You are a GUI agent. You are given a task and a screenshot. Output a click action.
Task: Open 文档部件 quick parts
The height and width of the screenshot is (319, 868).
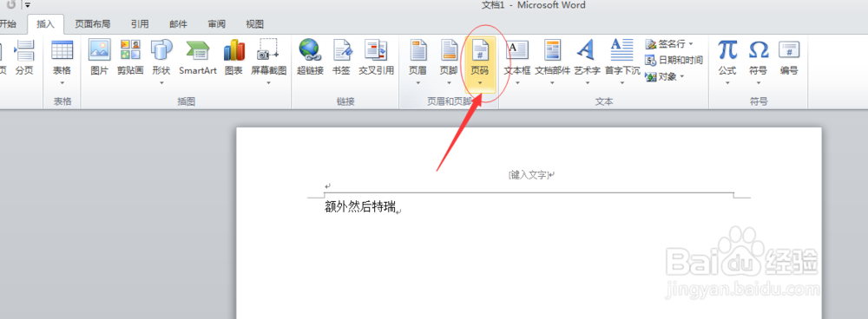tap(552, 62)
